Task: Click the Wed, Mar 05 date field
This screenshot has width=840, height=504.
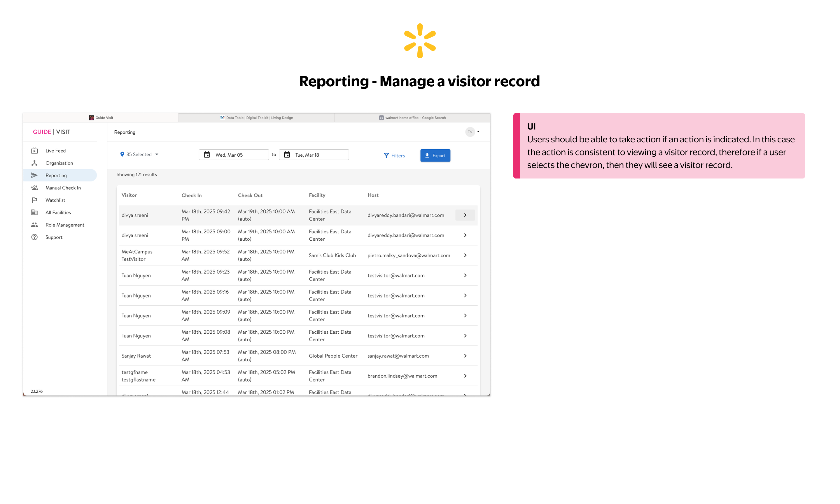Action: click(234, 155)
